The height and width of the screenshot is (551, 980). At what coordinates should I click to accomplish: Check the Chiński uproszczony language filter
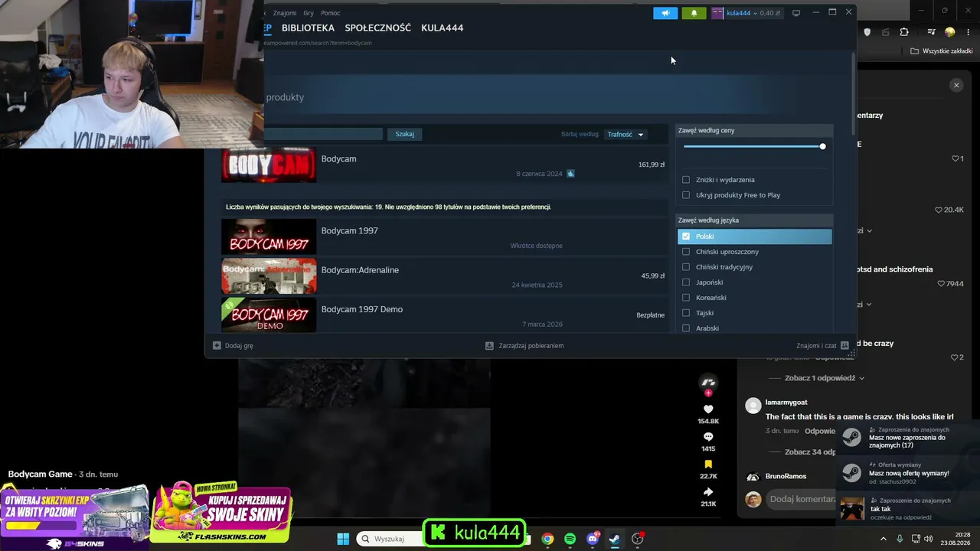pos(686,252)
